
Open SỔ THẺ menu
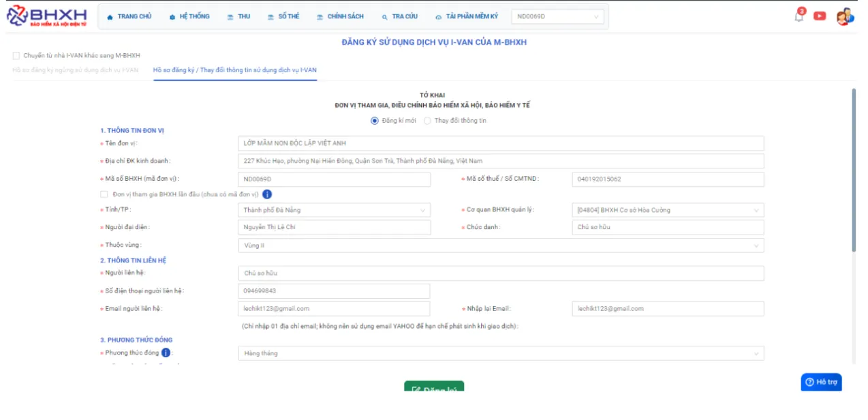(283, 16)
